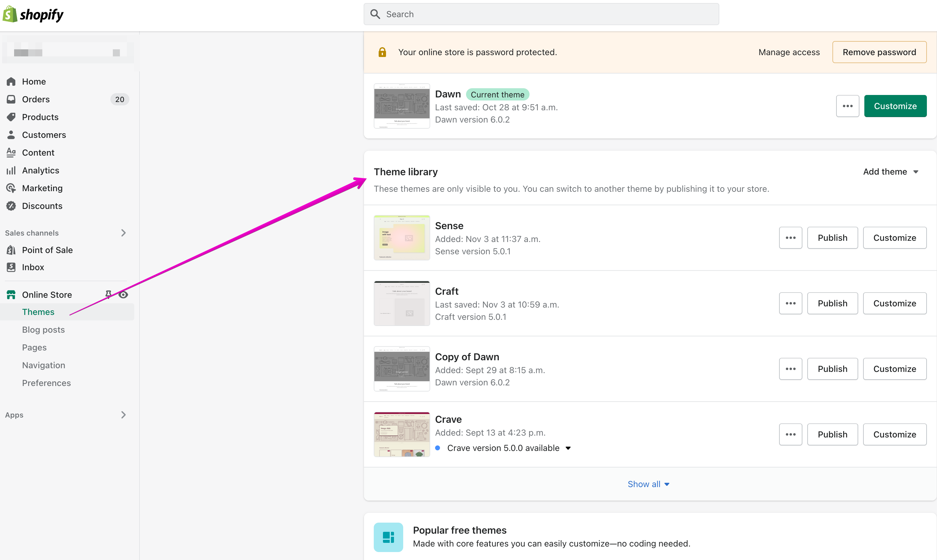
Task: Click the Craft theme thumbnail
Action: point(401,303)
